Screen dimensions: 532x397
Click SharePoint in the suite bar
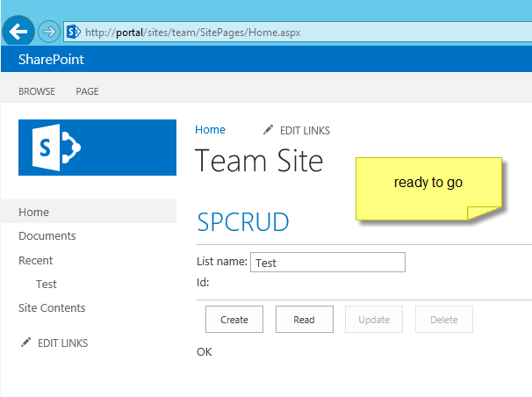point(51,60)
